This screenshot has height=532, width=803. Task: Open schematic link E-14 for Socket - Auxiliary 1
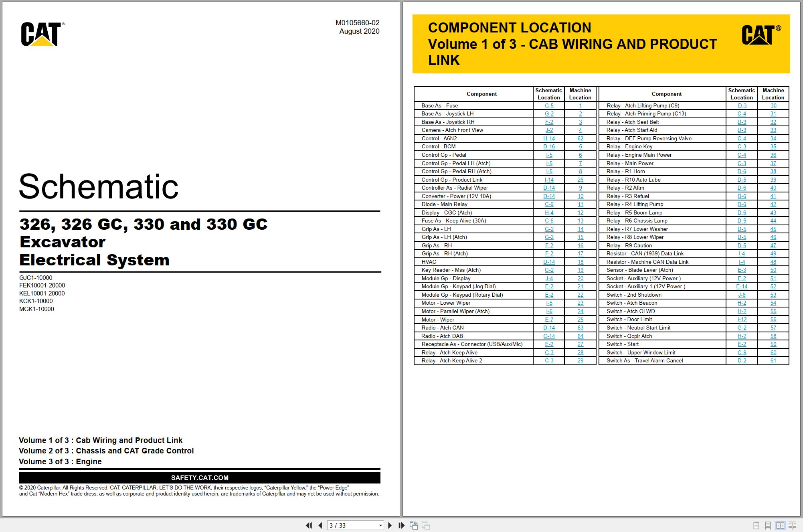tap(742, 287)
